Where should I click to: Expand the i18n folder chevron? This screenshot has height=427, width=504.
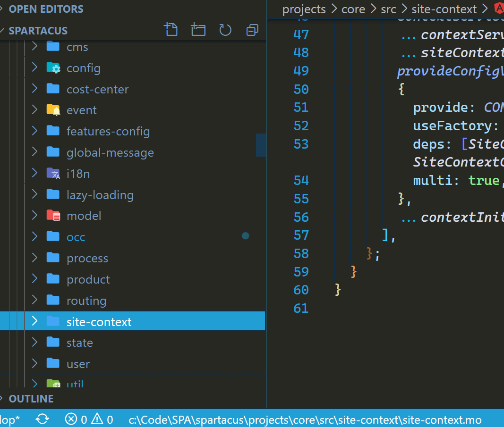pyautogui.click(x=34, y=173)
